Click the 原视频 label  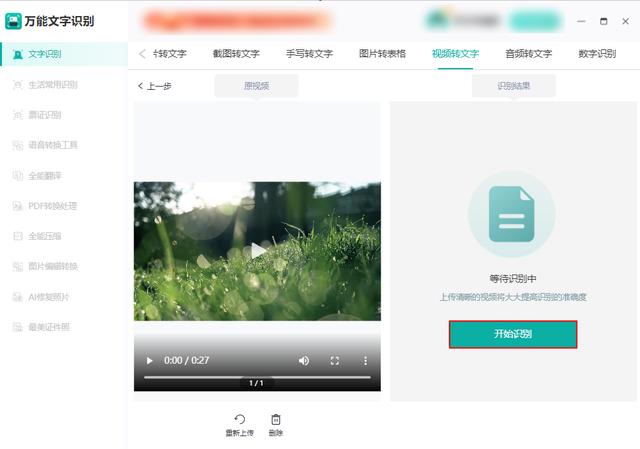pyautogui.click(x=256, y=86)
